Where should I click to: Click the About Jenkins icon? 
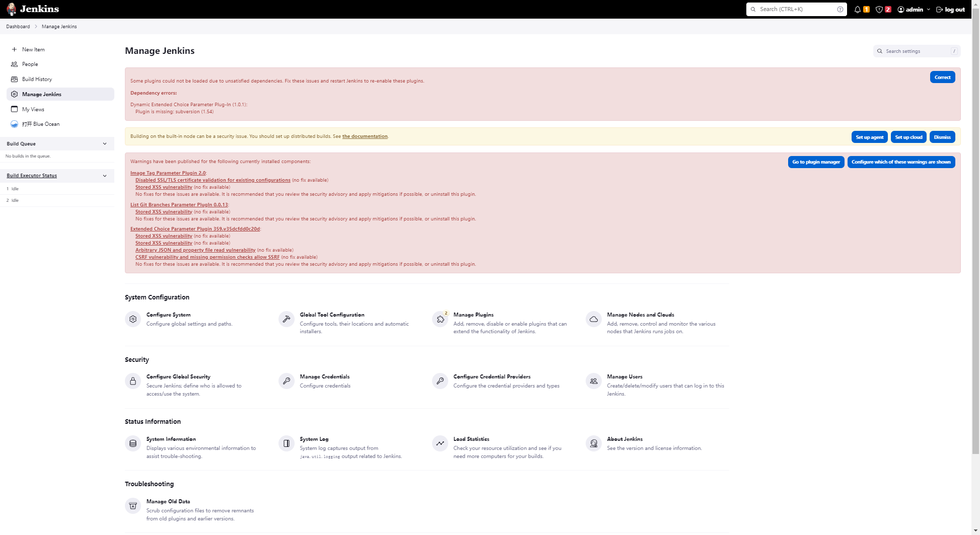click(x=594, y=443)
